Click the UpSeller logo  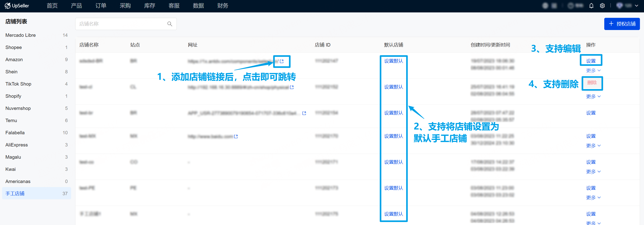pyautogui.click(x=17, y=6)
